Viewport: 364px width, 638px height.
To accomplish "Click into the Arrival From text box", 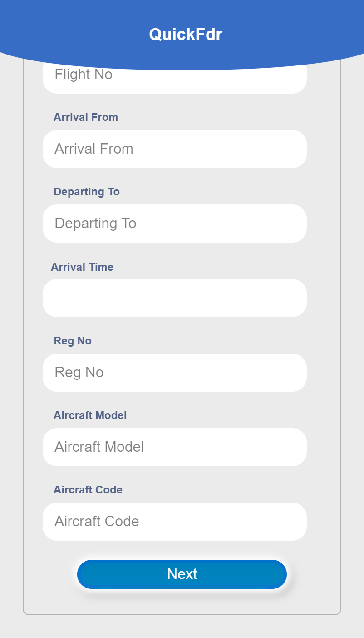I will tap(175, 149).
